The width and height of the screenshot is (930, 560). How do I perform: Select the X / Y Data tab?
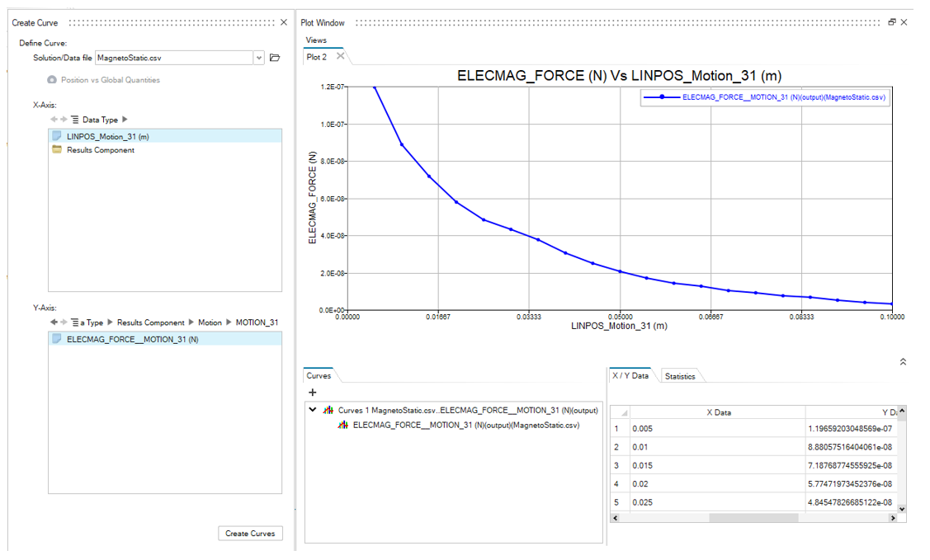pyautogui.click(x=630, y=375)
